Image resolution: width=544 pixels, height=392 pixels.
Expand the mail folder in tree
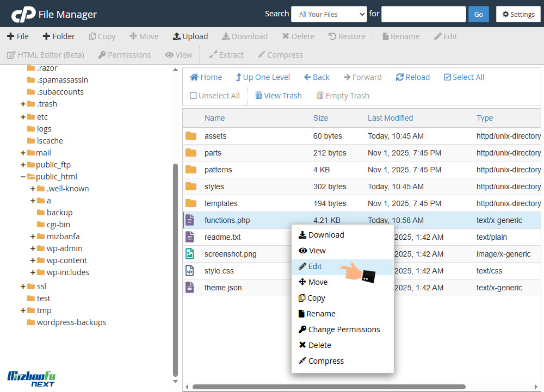(23, 153)
